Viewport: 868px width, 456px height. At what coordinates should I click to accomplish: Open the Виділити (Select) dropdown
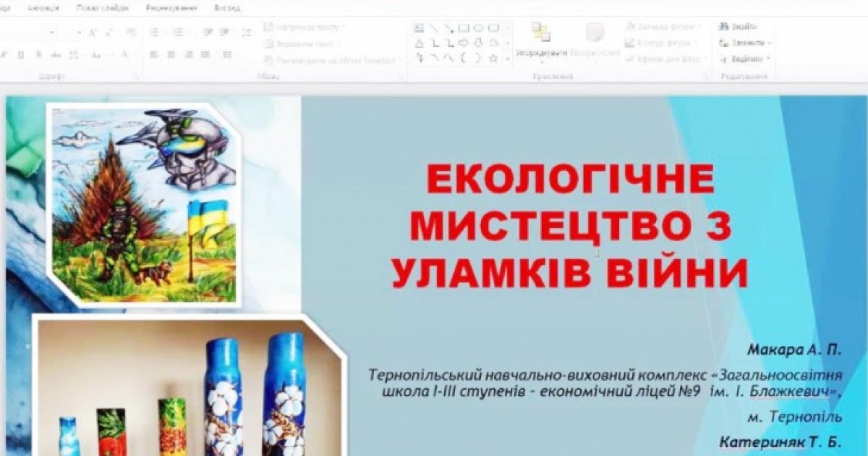coord(745,59)
